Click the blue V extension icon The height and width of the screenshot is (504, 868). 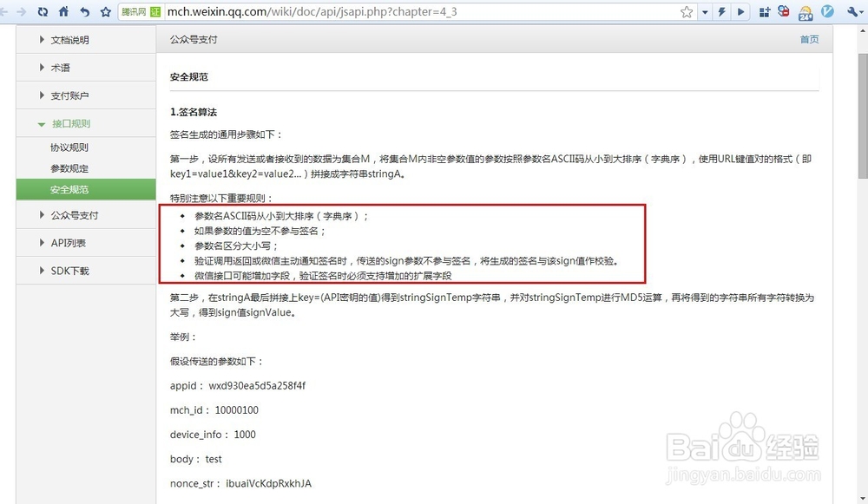pos(827,11)
